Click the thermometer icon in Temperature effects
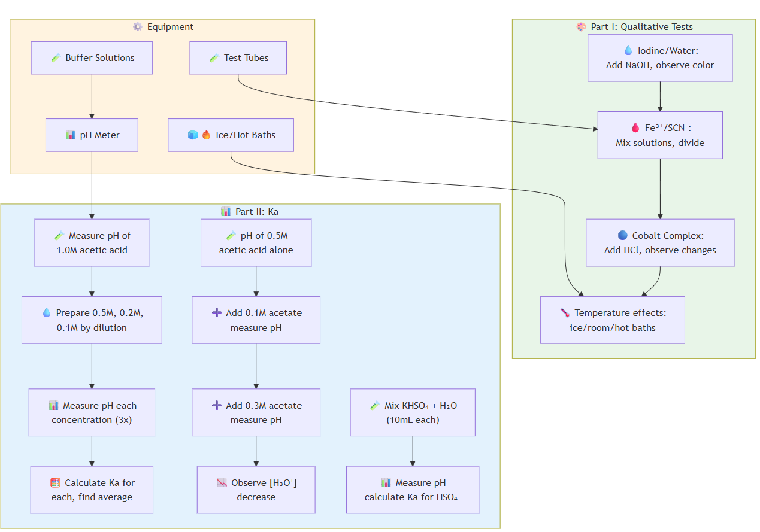The width and height of the screenshot is (760, 532). click(x=565, y=313)
